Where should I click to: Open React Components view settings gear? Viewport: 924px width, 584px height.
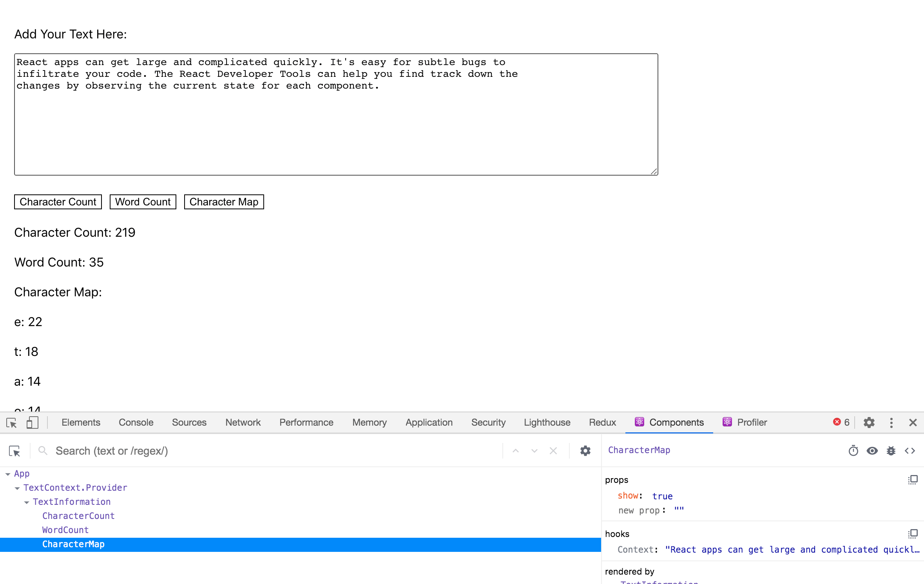click(585, 451)
